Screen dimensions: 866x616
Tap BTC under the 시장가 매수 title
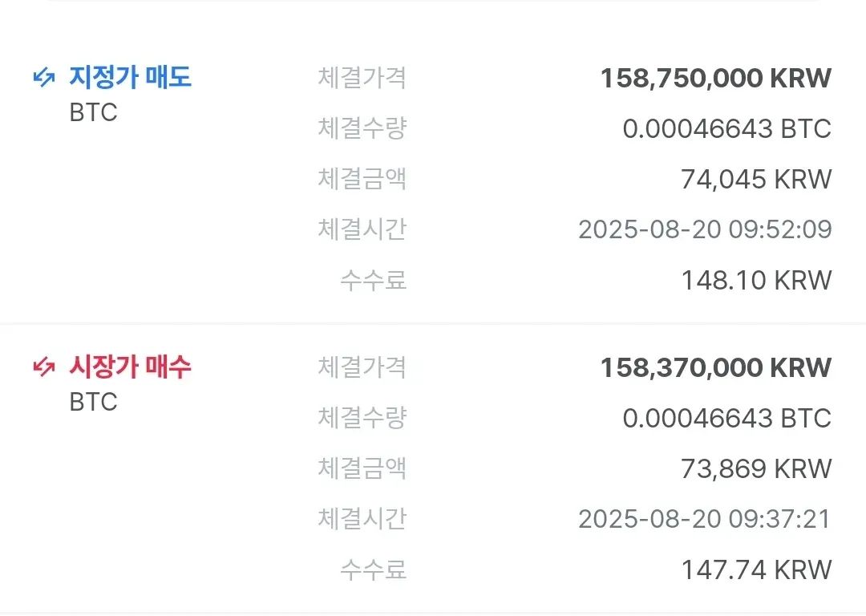(x=93, y=402)
